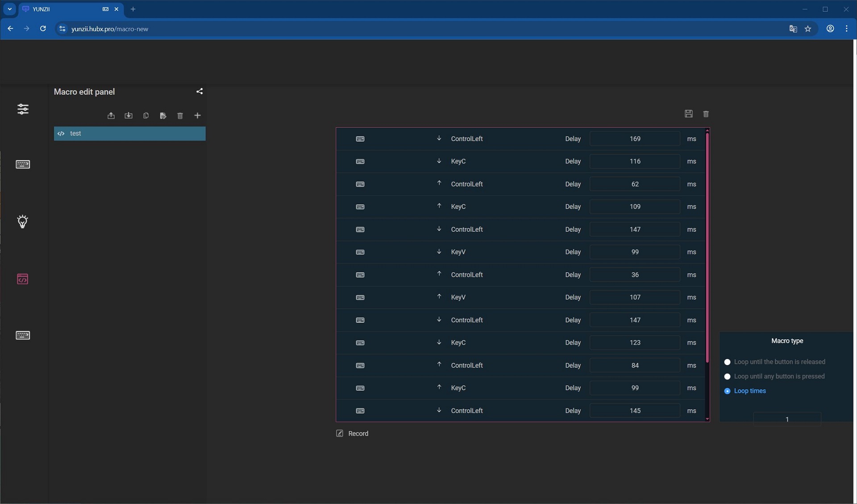The width and height of the screenshot is (857, 504).
Task: Select the test macro in the list
Action: click(x=130, y=133)
